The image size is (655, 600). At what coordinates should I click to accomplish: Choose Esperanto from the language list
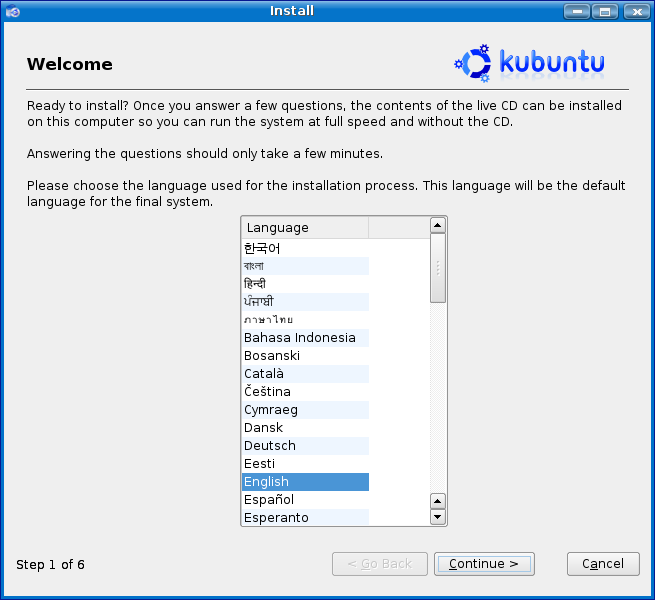276,518
